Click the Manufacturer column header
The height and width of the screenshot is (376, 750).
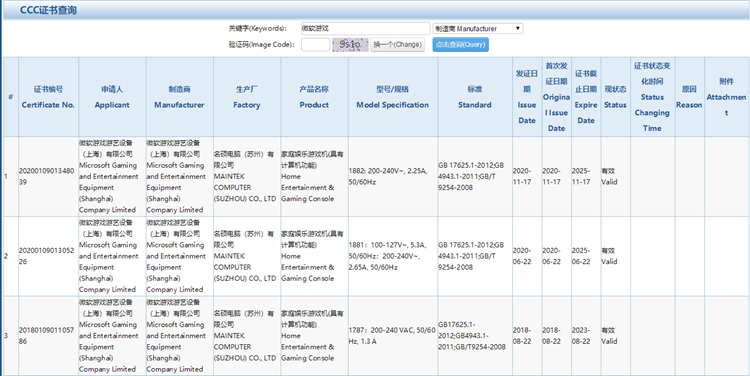[179, 97]
